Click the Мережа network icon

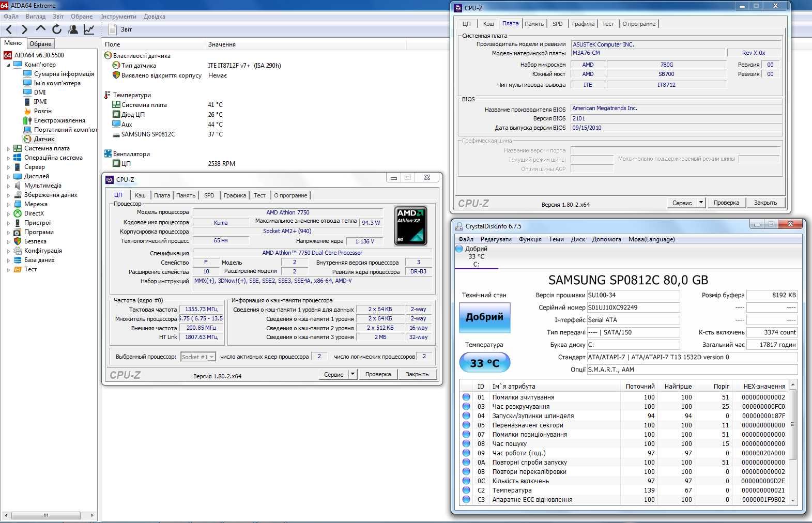[x=17, y=204]
